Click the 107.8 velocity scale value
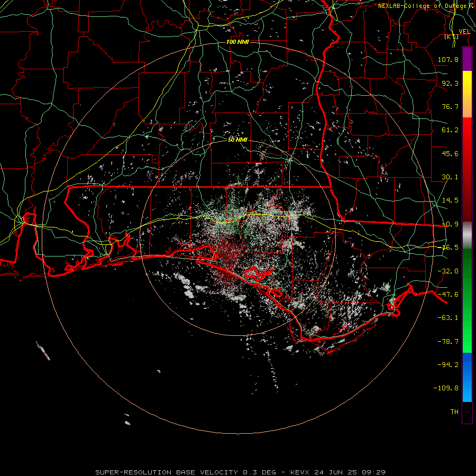The height and width of the screenshot is (476, 476). (448, 59)
